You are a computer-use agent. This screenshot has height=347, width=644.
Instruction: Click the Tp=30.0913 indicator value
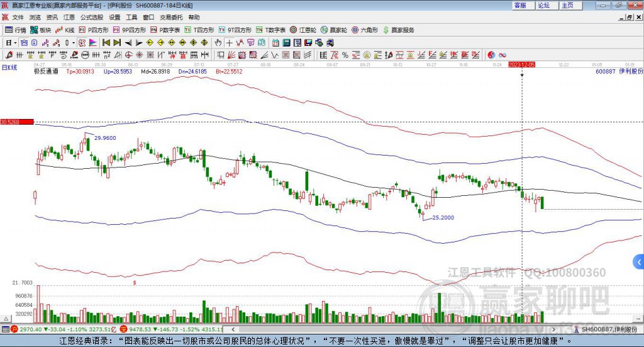click(x=80, y=71)
